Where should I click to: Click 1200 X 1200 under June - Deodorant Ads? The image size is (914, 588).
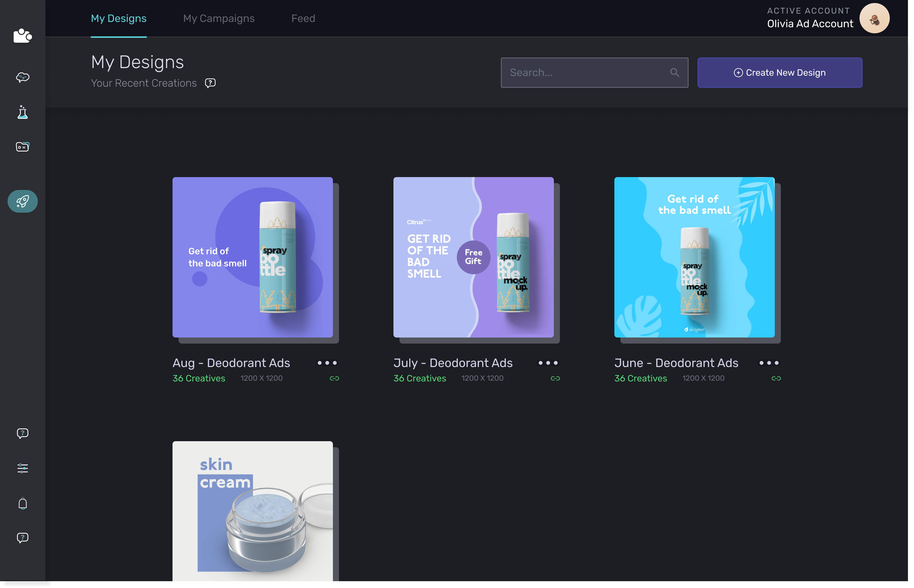[x=703, y=378]
